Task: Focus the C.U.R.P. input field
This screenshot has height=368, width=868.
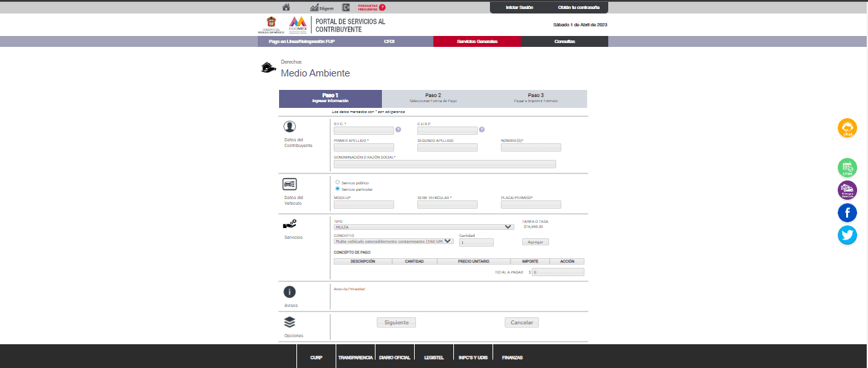Action: pyautogui.click(x=448, y=130)
